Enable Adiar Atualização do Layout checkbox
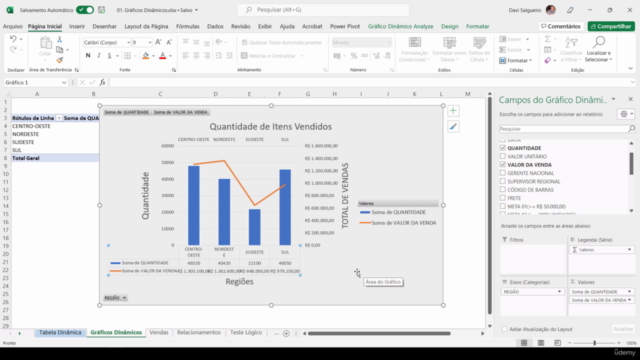The width and height of the screenshot is (640, 360). tap(505, 329)
